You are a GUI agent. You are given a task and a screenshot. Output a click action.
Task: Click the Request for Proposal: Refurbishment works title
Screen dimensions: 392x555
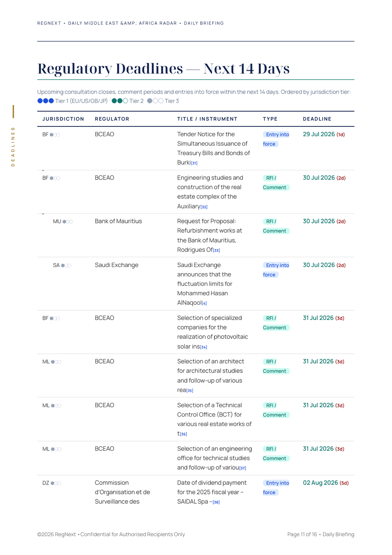(x=210, y=235)
